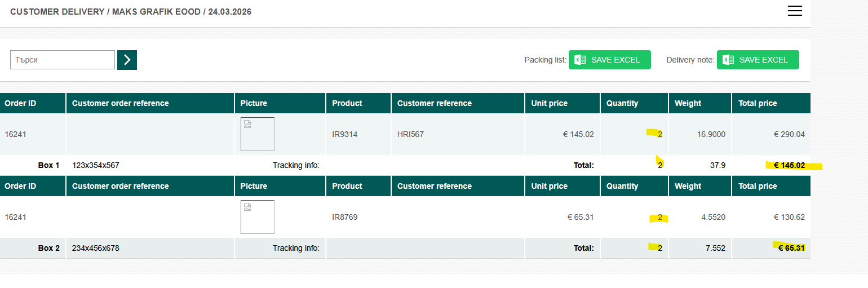
Task: Click Box 2 dimensions 234x456x678
Action: pos(96,249)
